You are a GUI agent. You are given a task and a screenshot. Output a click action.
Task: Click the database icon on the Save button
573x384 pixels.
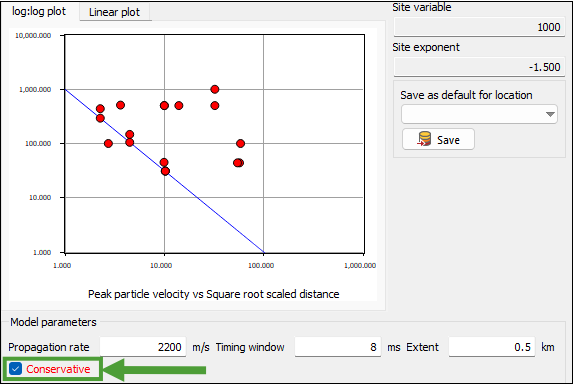(424, 139)
